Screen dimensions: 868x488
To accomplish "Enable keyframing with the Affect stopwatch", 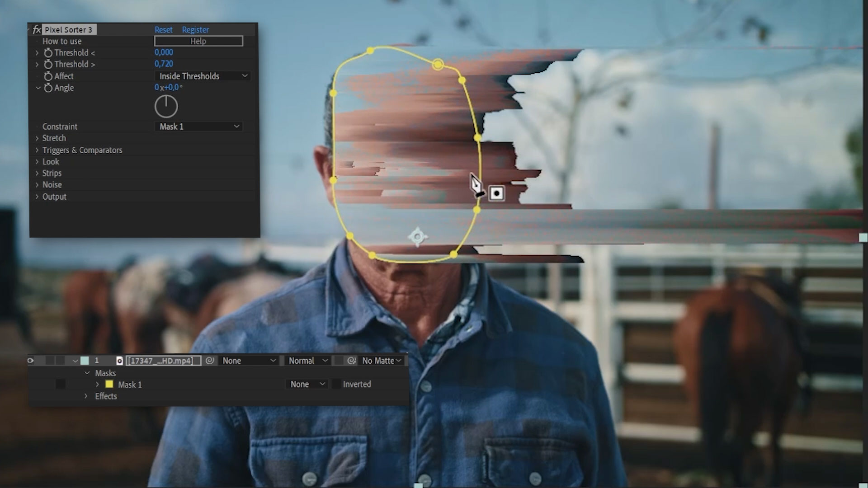I will [48, 76].
